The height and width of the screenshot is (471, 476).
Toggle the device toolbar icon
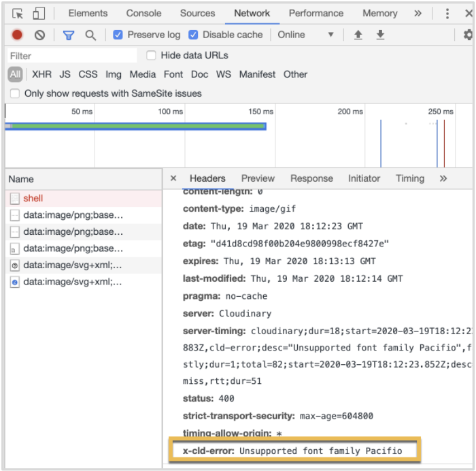[39, 14]
